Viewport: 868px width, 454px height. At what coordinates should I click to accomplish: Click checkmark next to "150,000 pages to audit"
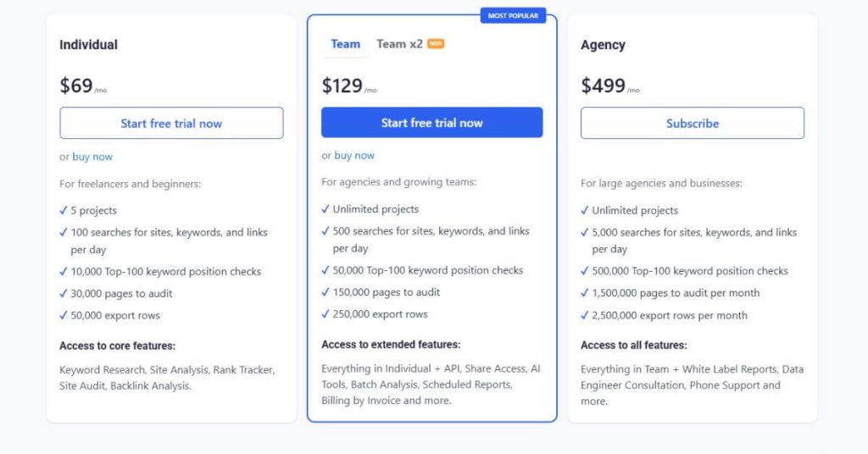(325, 292)
